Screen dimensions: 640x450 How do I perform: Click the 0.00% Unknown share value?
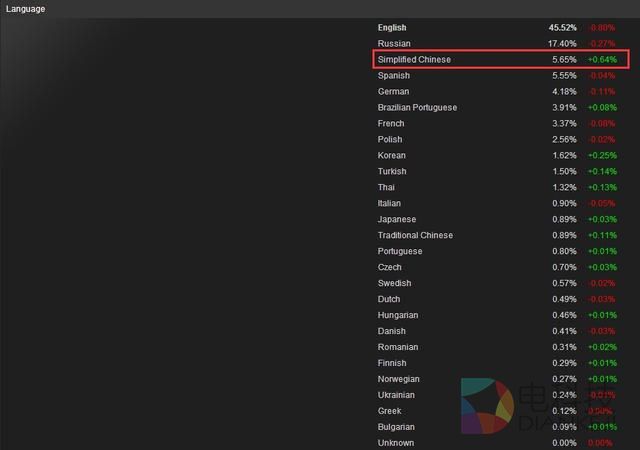564,443
